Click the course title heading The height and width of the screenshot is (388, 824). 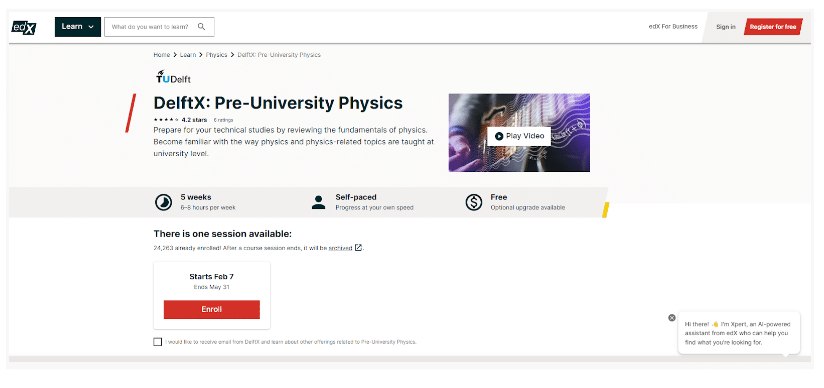(x=278, y=103)
